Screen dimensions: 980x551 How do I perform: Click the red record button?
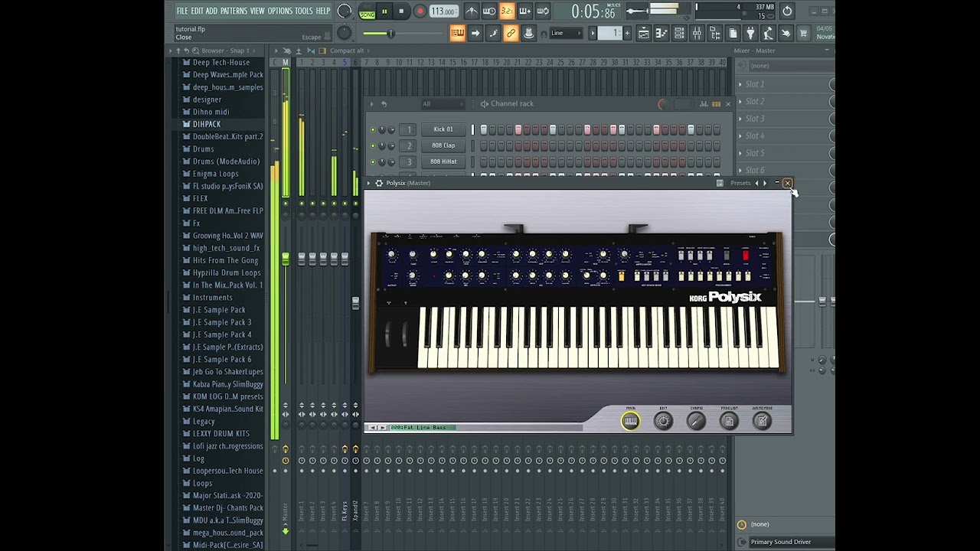[x=420, y=11]
